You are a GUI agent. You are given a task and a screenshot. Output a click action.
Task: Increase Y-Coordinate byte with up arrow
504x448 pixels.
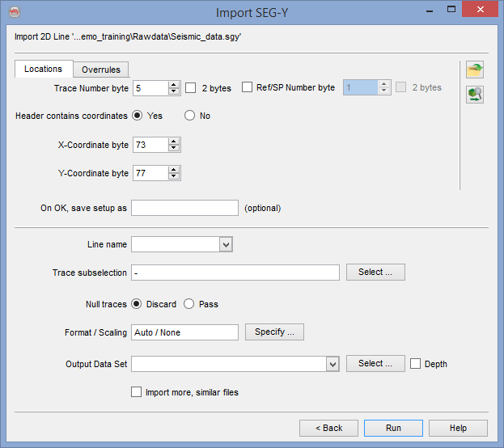click(174, 169)
